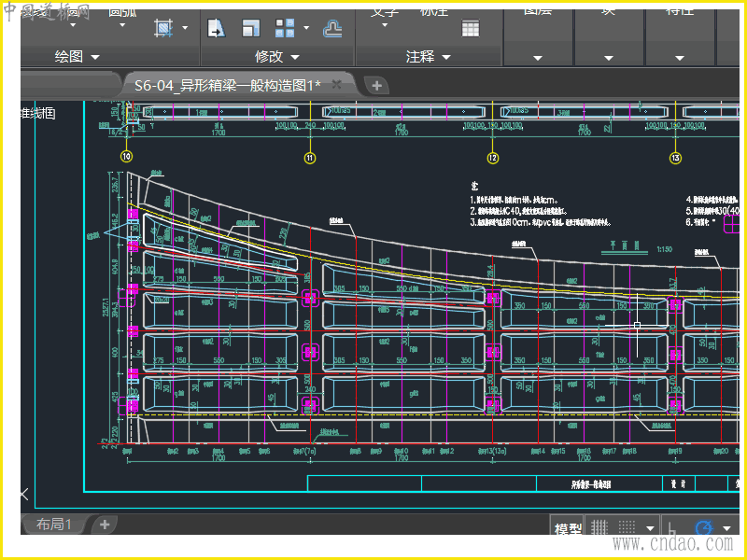The image size is (747, 560).
Task: Click the left scroll arrow beside layout tabs
Action: (x=25, y=494)
